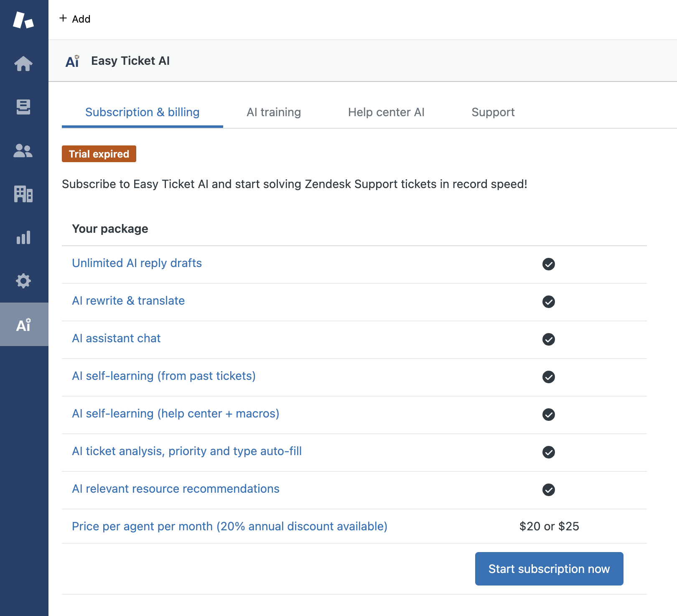The height and width of the screenshot is (616, 677).
Task: Select the Subscription & billing tab
Action: [x=142, y=112]
